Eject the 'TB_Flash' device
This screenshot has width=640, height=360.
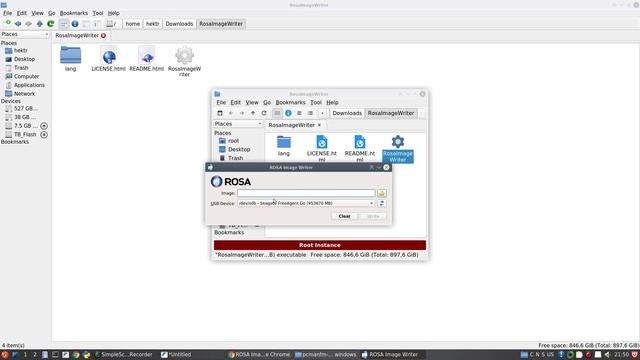click(44, 134)
